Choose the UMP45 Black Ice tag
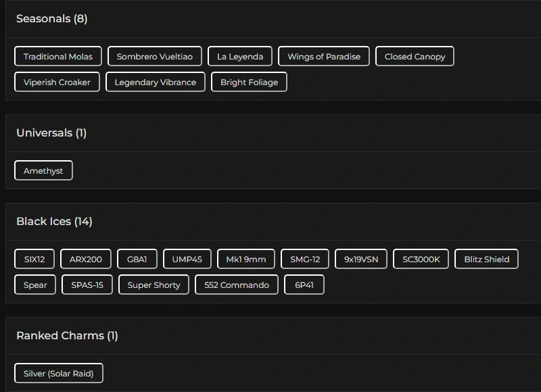This screenshot has height=392, width=541. tap(187, 260)
